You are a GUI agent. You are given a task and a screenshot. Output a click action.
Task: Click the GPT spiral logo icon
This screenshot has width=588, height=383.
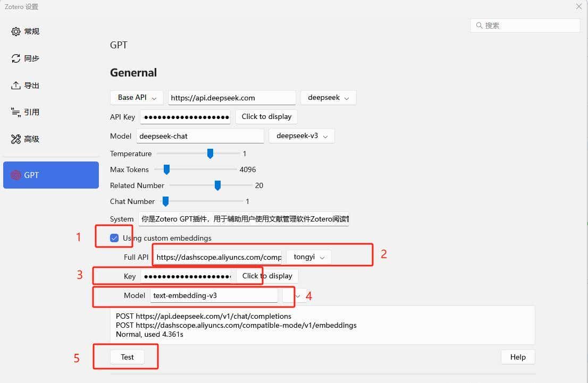pyautogui.click(x=16, y=175)
